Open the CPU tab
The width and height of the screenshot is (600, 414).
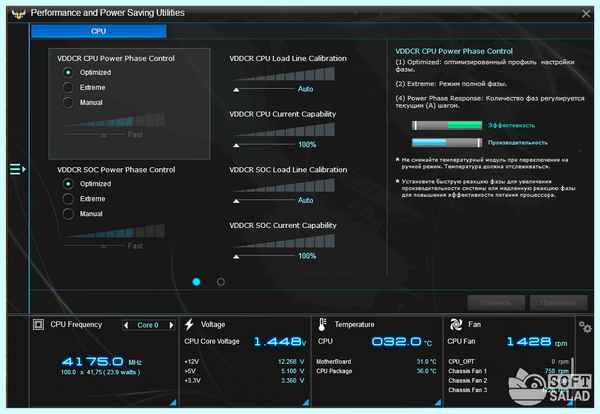click(x=99, y=31)
